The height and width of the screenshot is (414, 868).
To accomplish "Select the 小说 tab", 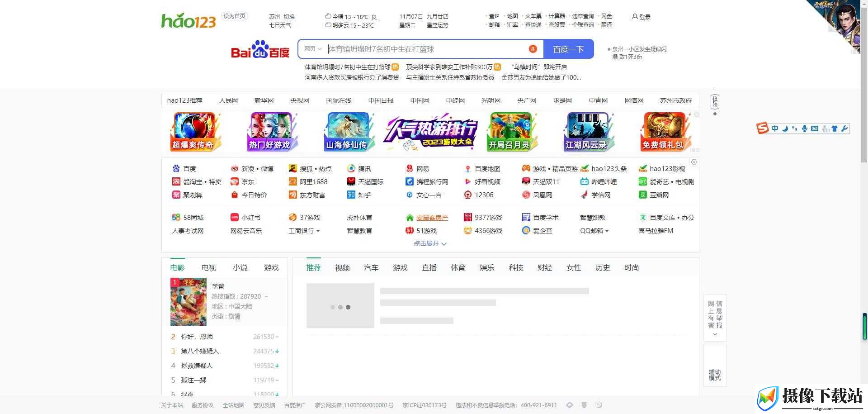I will click(240, 267).
